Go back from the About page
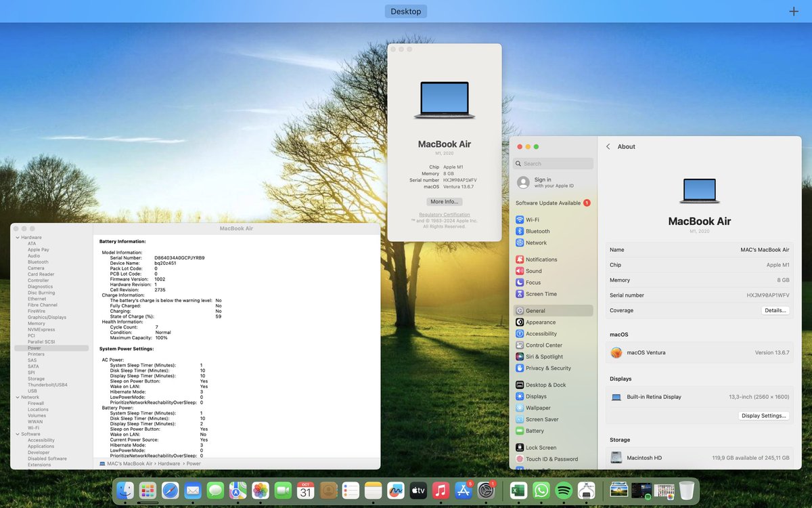The image size is (812, 508). [608, 146]
